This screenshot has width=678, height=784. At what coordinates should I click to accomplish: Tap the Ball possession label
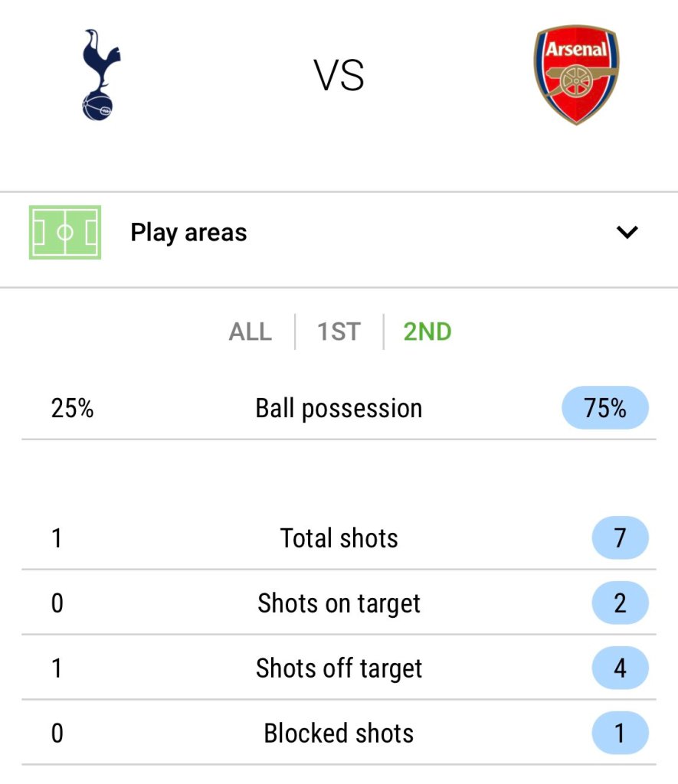click(339, 408)
